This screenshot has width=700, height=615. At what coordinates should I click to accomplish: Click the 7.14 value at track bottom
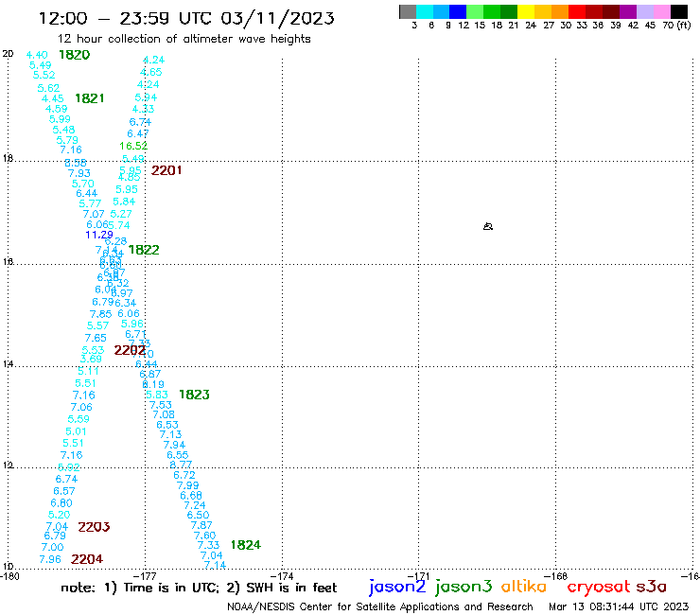pyautogui.click(x=215, y=565)
